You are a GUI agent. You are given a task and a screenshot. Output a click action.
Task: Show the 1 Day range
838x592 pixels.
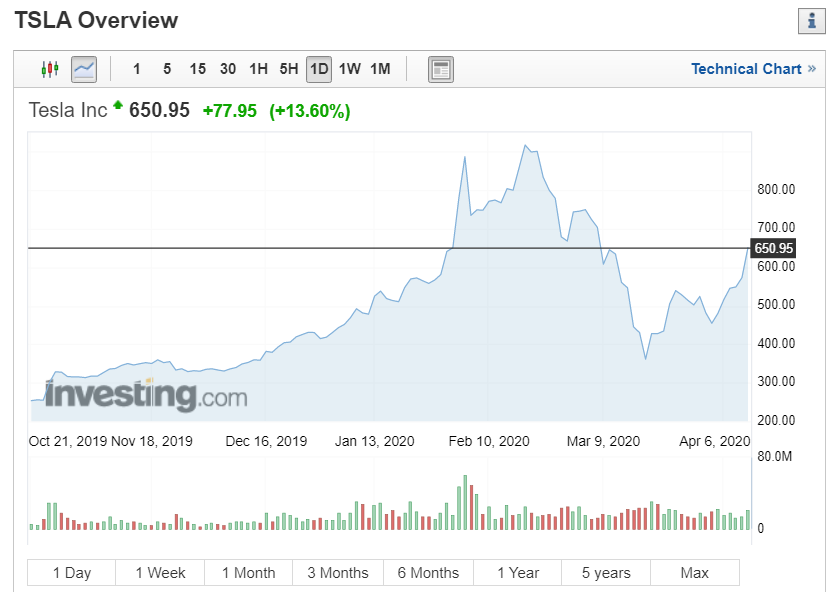[x=72, y=573]
